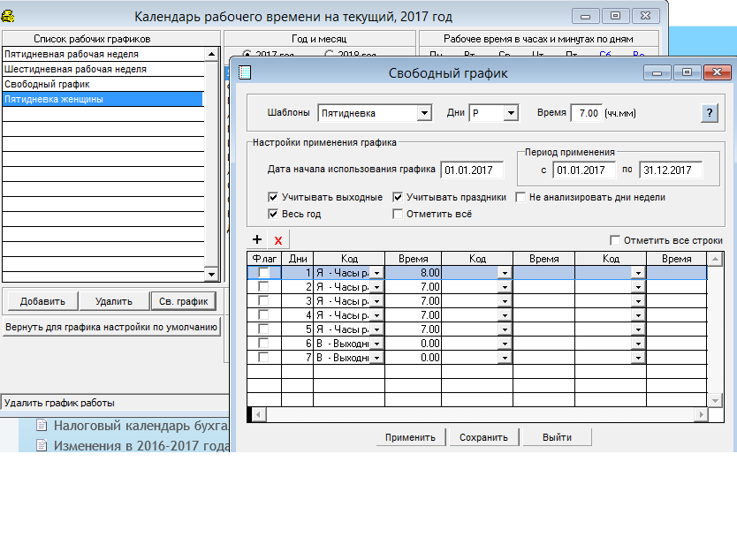Click the Дата начала использования графика field
This screenshot has height=560, width=737.
473,170
